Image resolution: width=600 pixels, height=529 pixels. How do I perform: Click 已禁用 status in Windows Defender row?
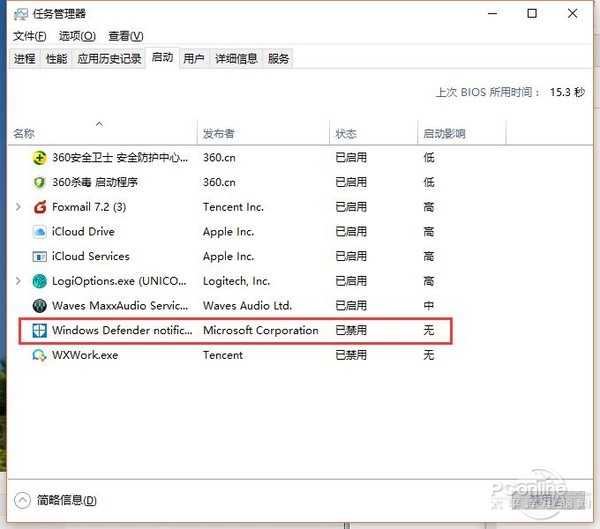click(351, 330)
